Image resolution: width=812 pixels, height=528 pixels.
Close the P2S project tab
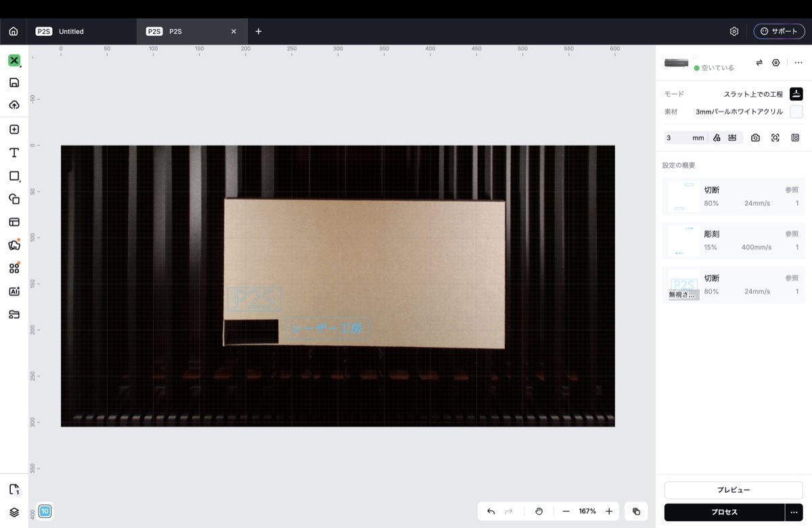pos(234,31)
